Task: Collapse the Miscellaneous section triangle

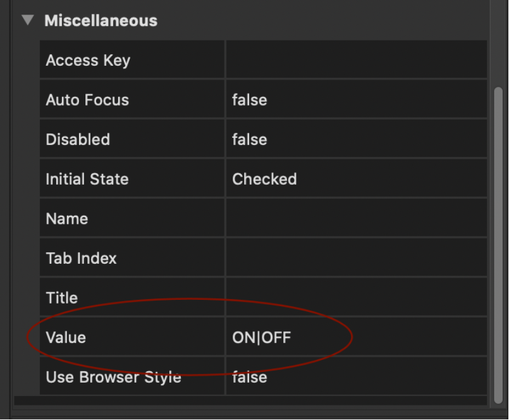Action: point(28,20)
